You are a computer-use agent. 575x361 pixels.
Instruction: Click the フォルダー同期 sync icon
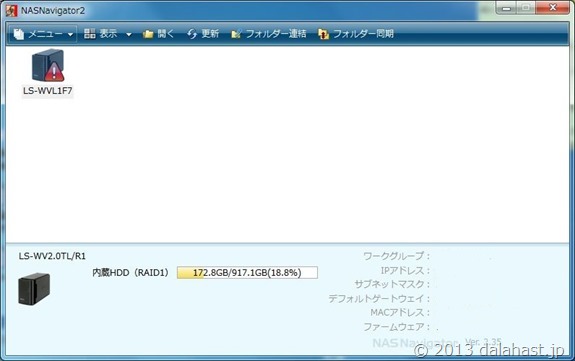[323, 34]
